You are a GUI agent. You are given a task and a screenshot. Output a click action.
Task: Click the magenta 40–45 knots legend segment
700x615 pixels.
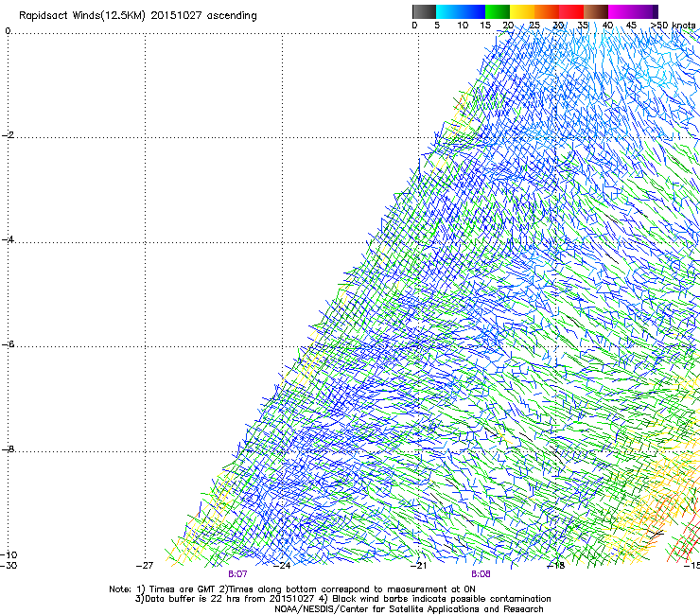621,11
